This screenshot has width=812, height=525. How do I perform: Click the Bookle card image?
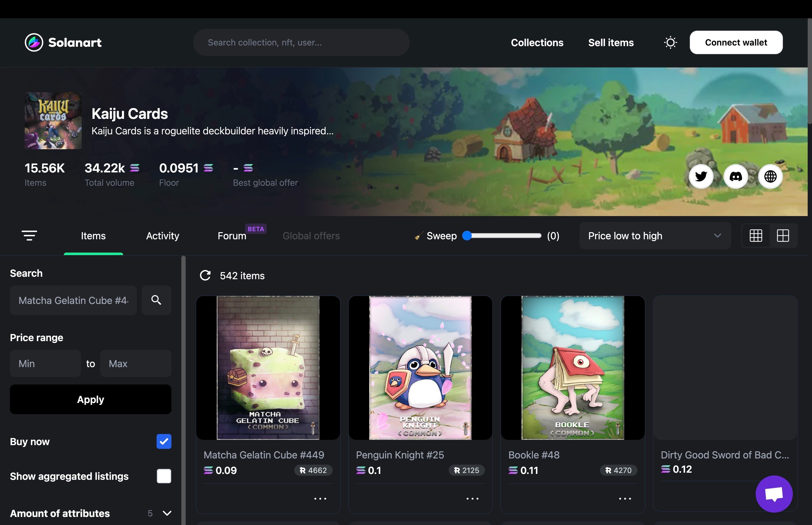572,367
